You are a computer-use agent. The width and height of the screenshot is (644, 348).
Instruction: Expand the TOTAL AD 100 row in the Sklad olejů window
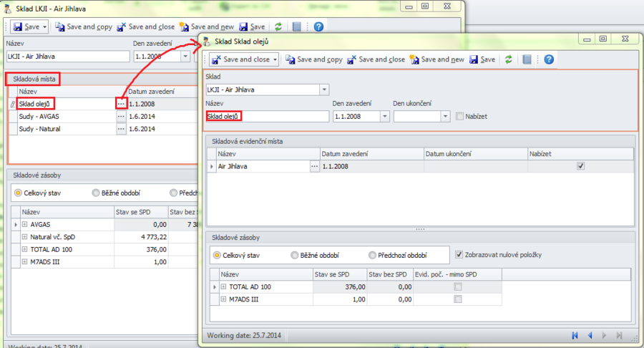[223, 287]
